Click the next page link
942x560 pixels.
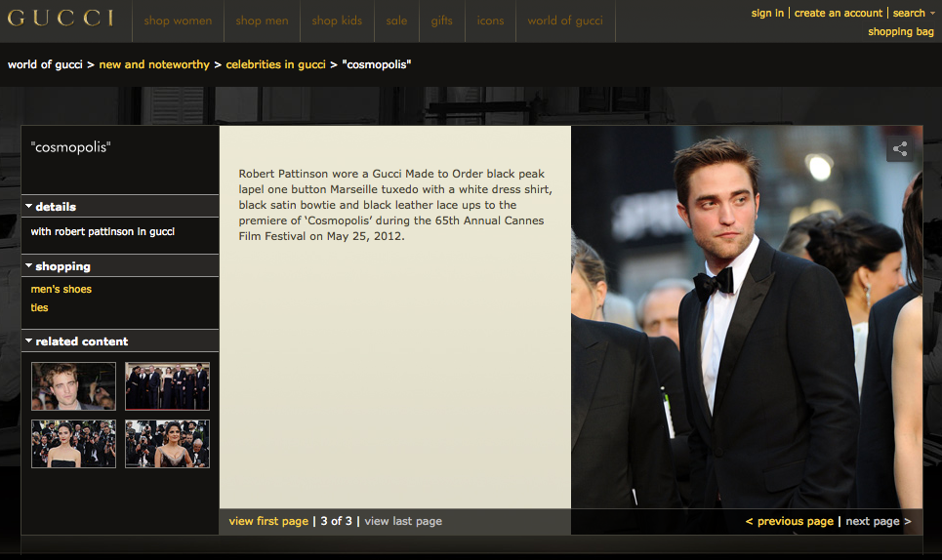point(879,521)
